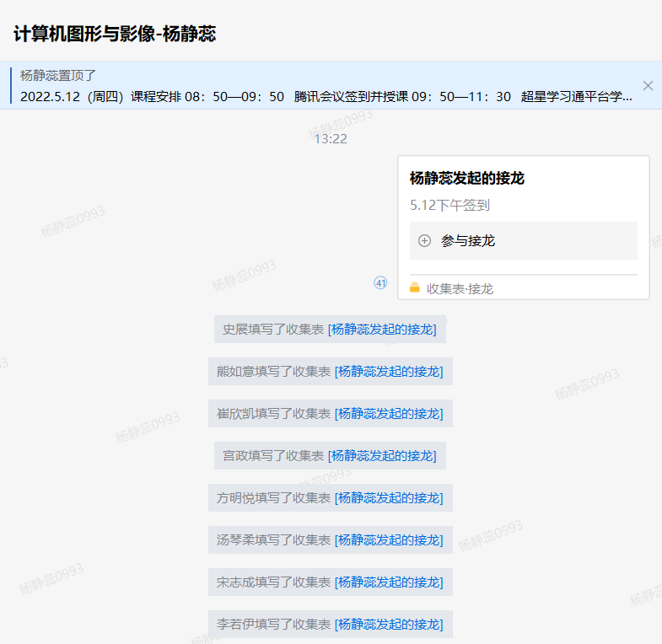Open the 接龙 link in 方明悦's message
662x644 pixels.
[x=389, y=498]
